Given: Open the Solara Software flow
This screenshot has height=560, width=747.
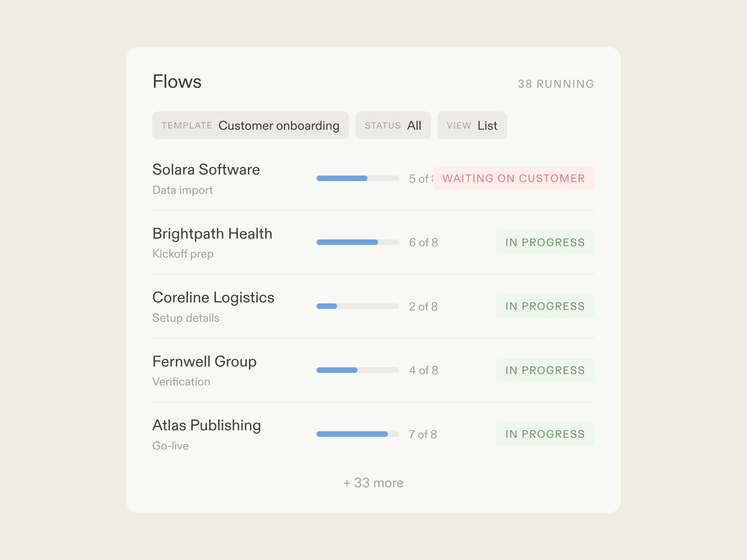Looking at the screenshot, I should 373,178.
